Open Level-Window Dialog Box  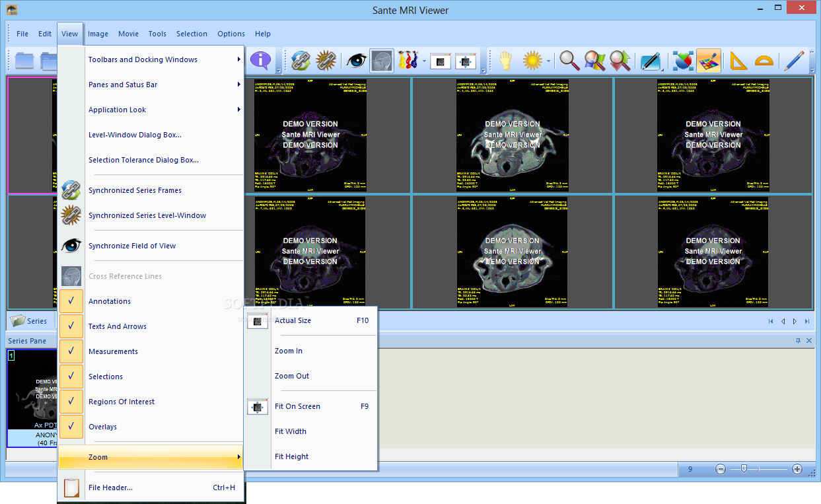(x=135, y=135)
